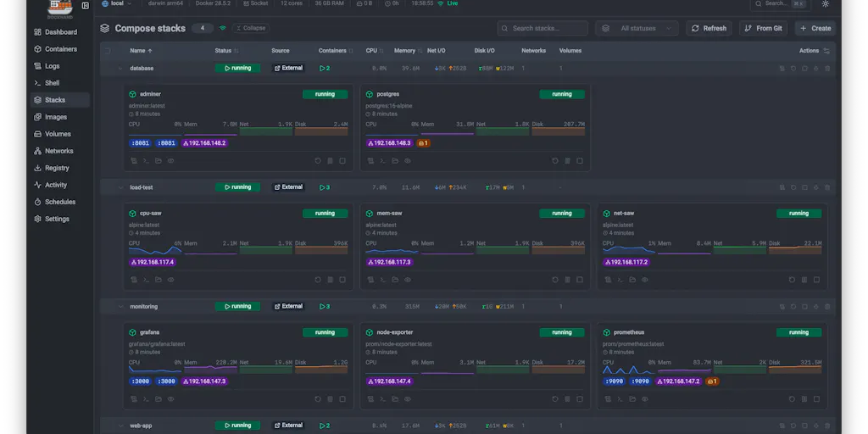Open Schedules in sidebar
This screenshot has width=868, height=434.
click(60, 202)
